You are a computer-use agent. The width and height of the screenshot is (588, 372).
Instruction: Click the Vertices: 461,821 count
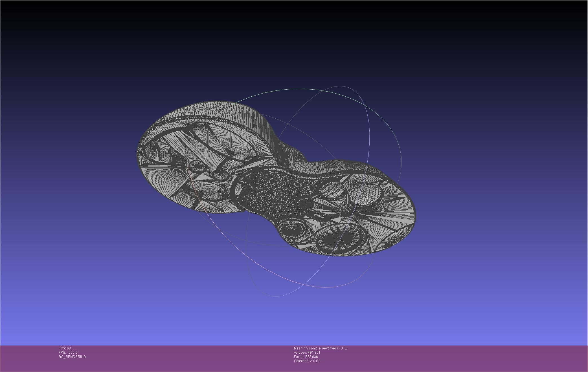[x=307, y=353]
